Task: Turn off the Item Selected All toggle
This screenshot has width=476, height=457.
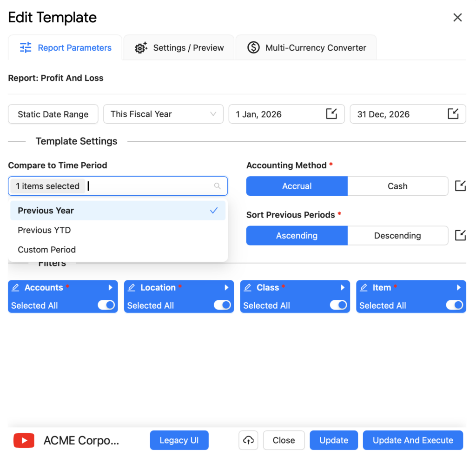Action: pos(455,305)
